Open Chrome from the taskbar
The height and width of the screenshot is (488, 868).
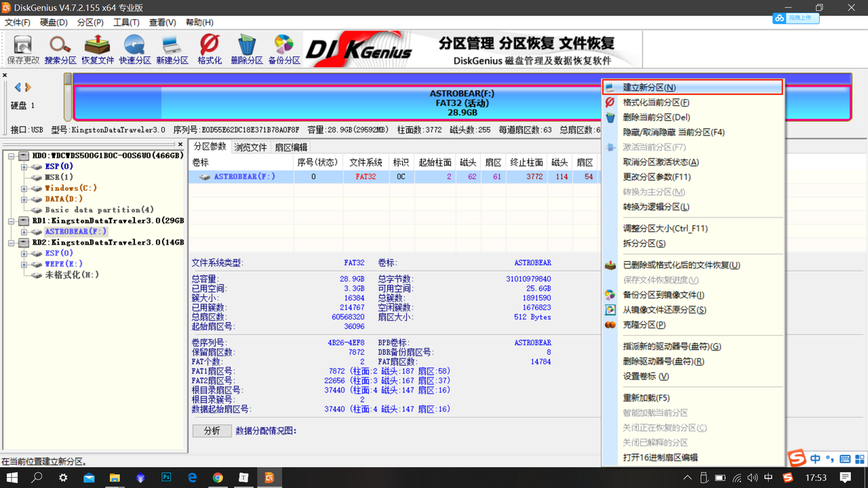point(218,477)
